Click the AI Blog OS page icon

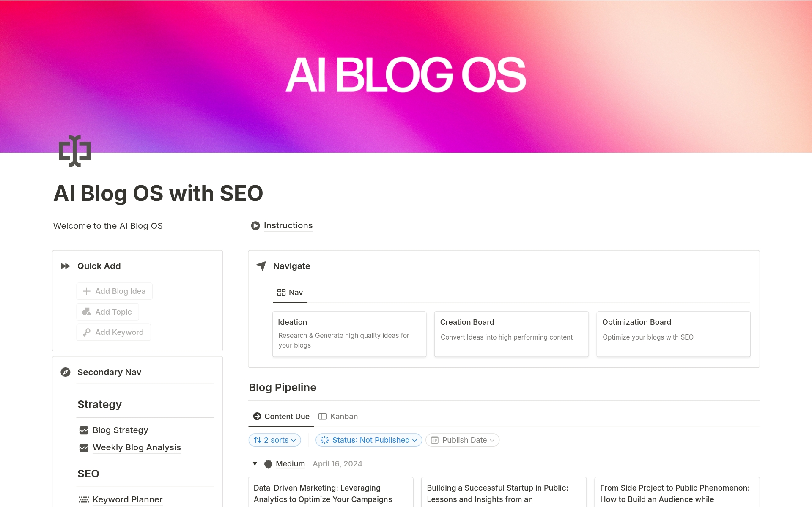click(75, 151)
